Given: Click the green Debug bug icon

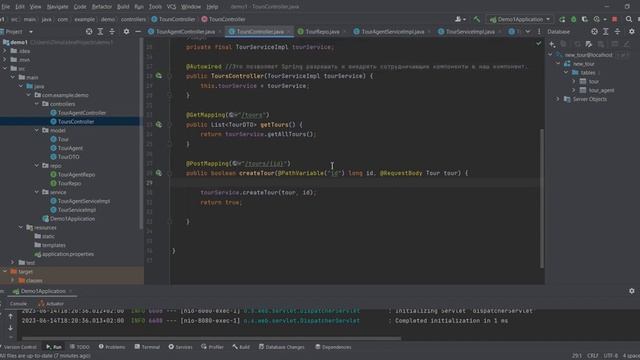Looking at the screenshot, I should coord(573,19).
